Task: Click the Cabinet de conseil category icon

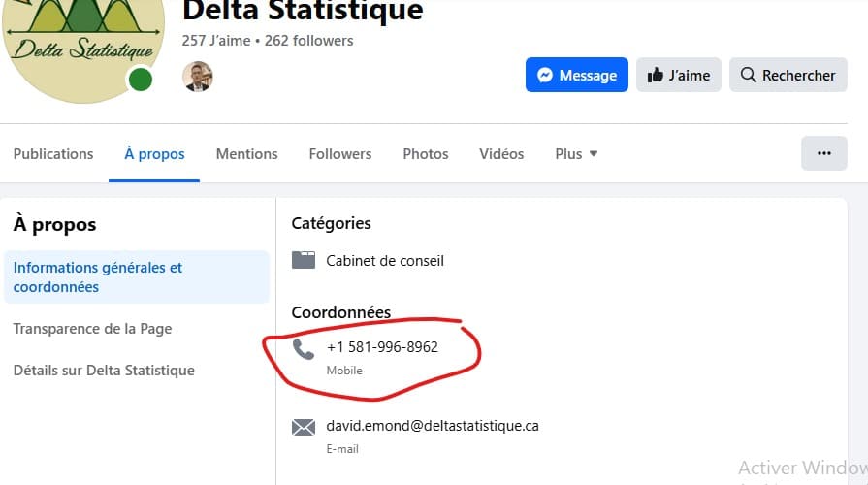Action: pos(305,260)
